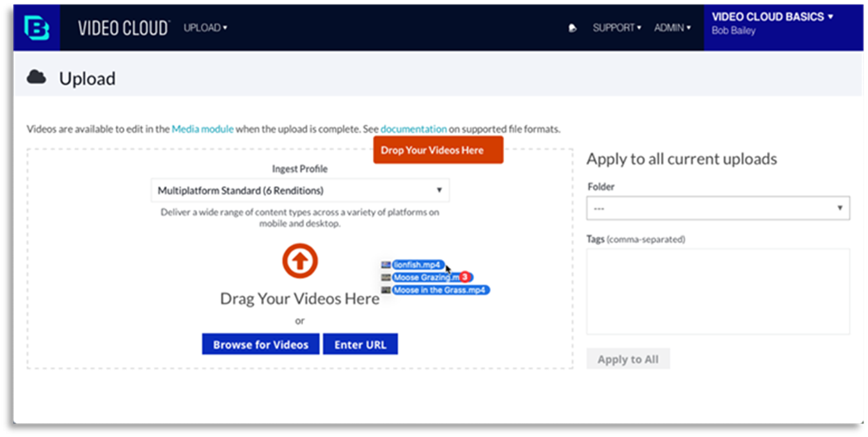
Task: Click the Enter URL button
Action: (360, 344)
